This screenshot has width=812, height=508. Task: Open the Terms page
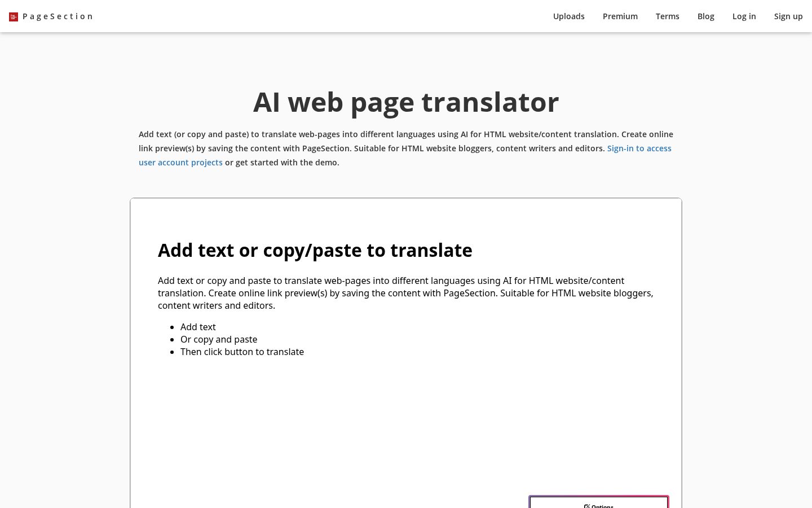coord(667,16)
